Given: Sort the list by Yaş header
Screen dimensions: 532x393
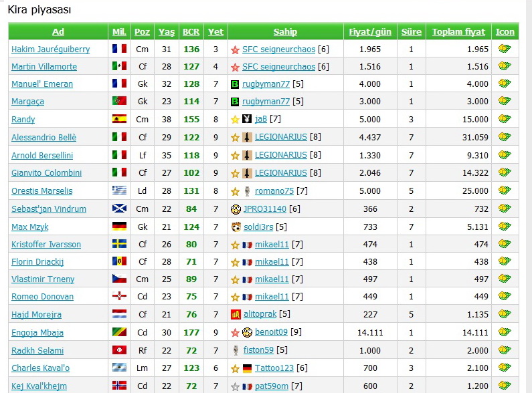Looking at the screenshot, I should 167,31.
